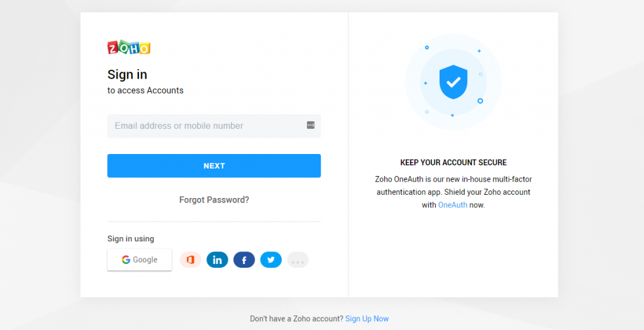Choose the Facebook sign-in icon
The width and height of the screenshot is (644, 330).
[244, 260]
